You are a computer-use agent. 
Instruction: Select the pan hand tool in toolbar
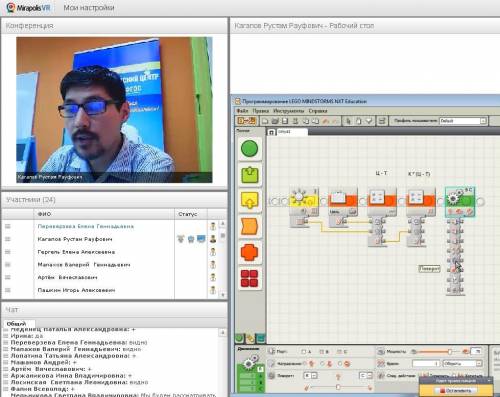tap(358, 121)
